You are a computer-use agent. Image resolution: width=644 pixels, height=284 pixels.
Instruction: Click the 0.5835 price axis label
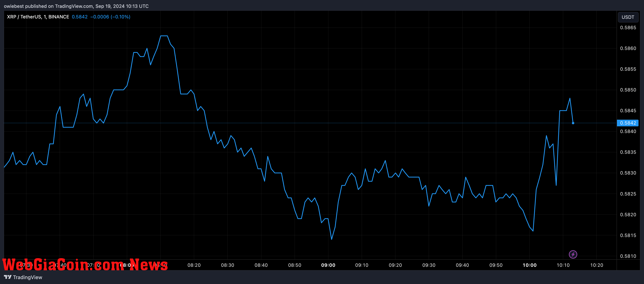coord(628,152)
